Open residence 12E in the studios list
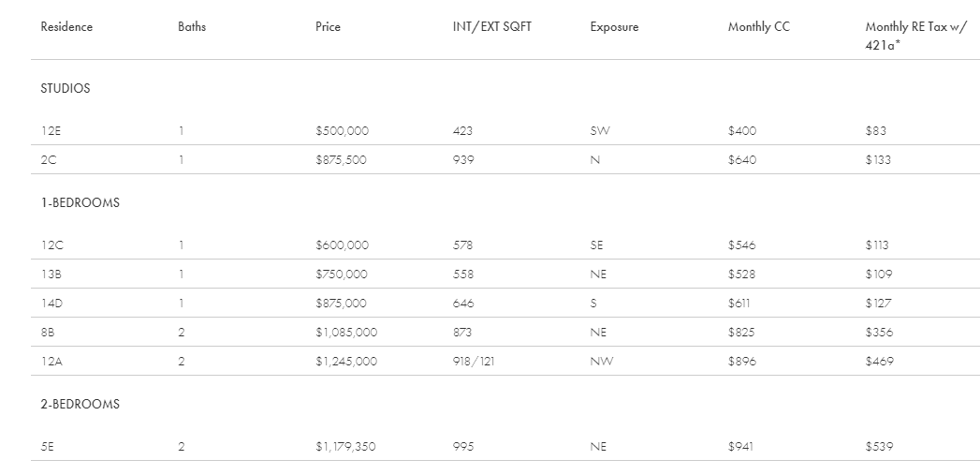 51,131
